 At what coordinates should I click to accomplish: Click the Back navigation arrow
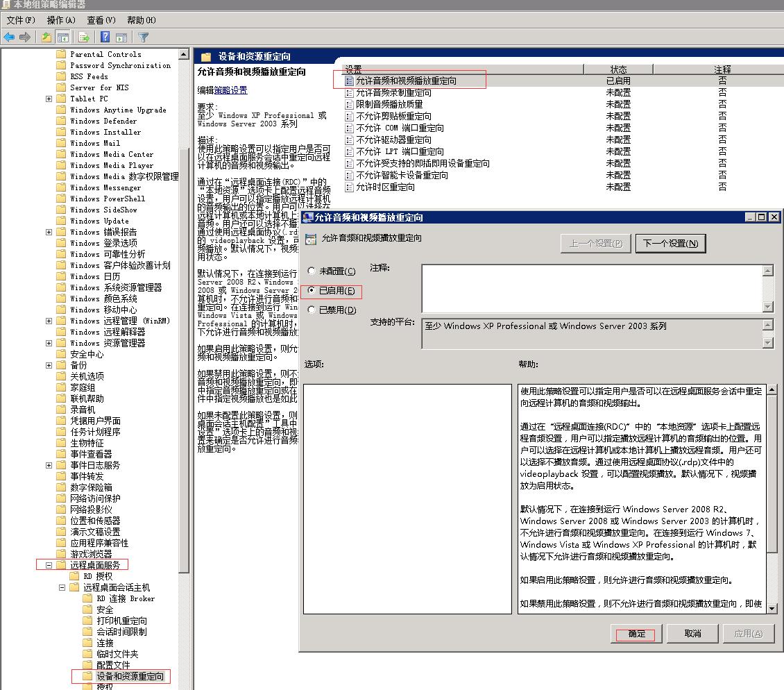coord(8,37)
